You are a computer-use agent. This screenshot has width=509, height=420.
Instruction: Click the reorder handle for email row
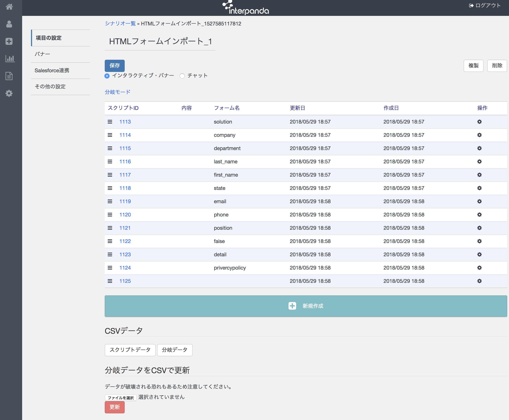coord(110,201)
